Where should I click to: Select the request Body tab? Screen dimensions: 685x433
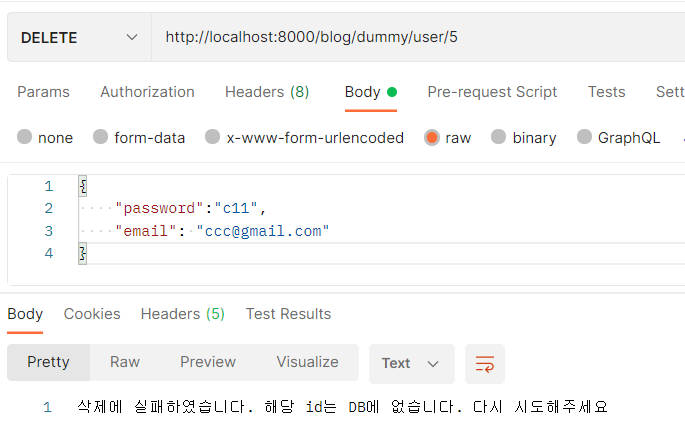tap(370, 92)
